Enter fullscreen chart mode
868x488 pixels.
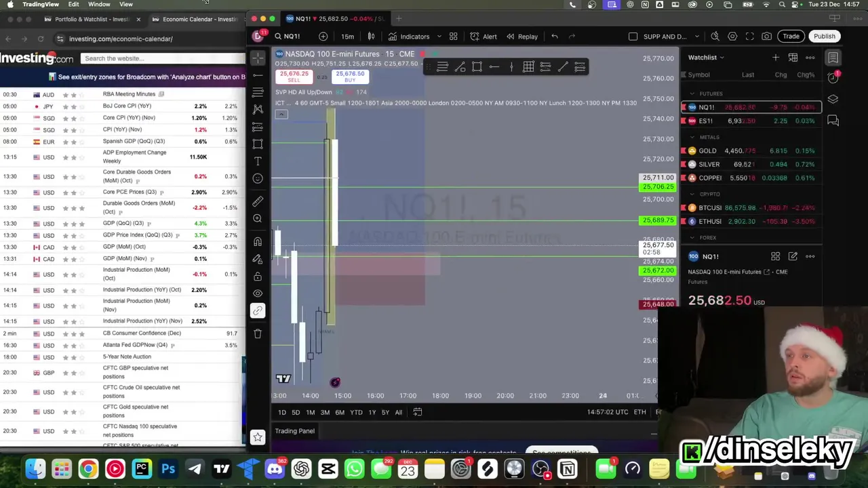click(749, 37)
